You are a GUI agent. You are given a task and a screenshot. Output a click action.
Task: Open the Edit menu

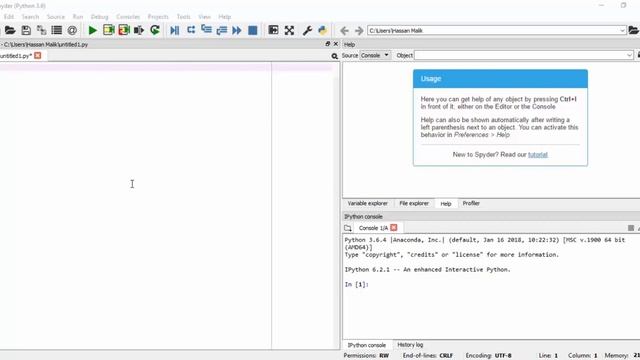[9, 17]
